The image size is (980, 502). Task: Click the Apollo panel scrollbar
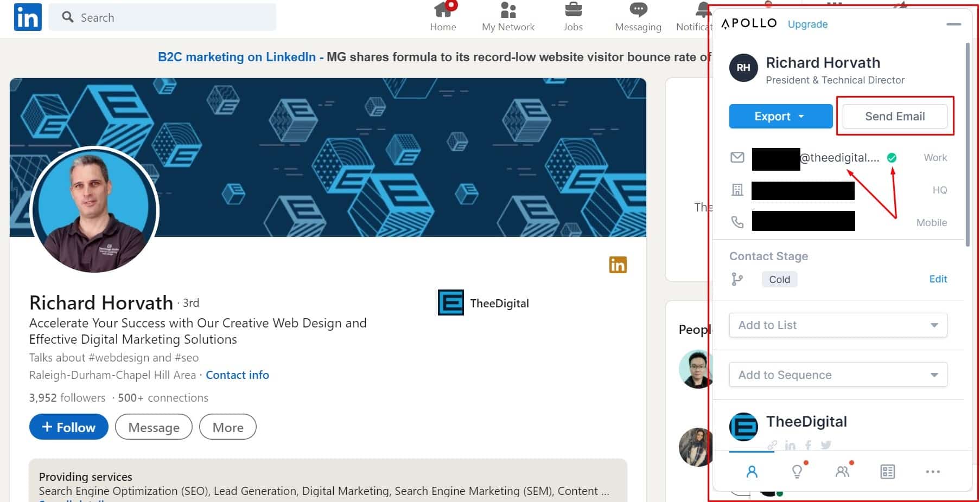click(968, 145)
